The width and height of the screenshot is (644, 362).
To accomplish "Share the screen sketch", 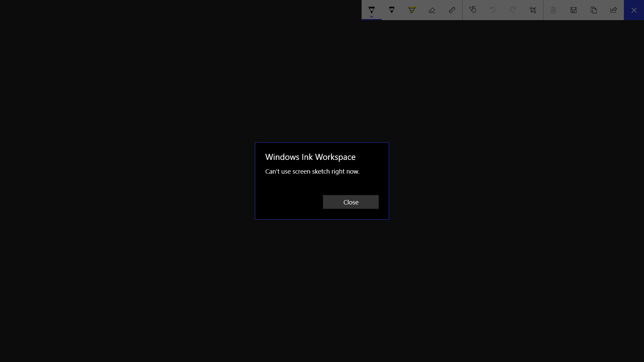I will point(614,10).
